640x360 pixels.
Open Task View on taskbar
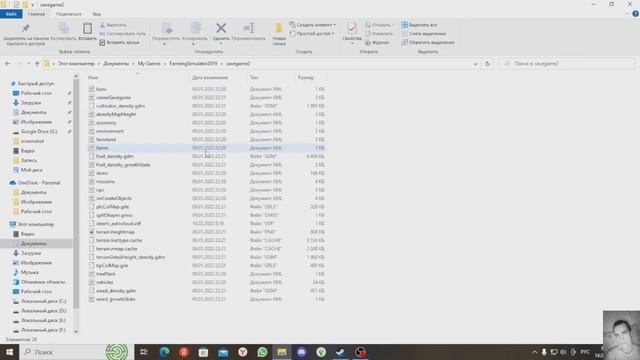[144, 352]
